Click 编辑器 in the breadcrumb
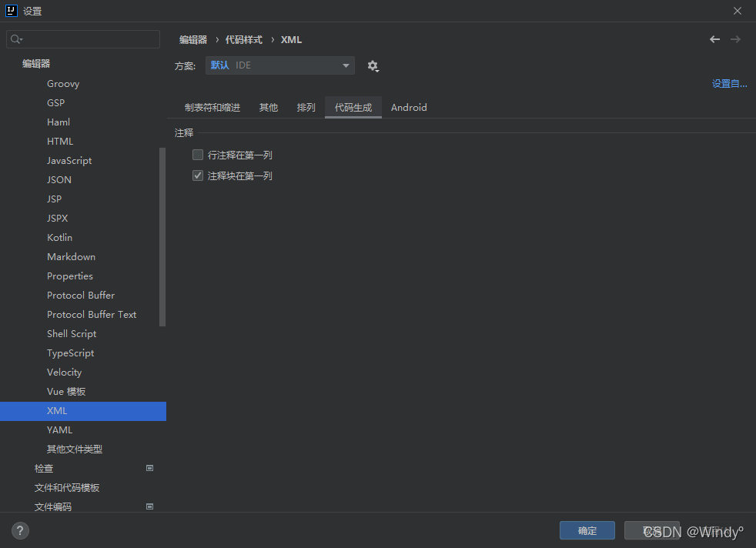Image resolution: width=756 pixels, height=548 pixels. tap(193, 40)
